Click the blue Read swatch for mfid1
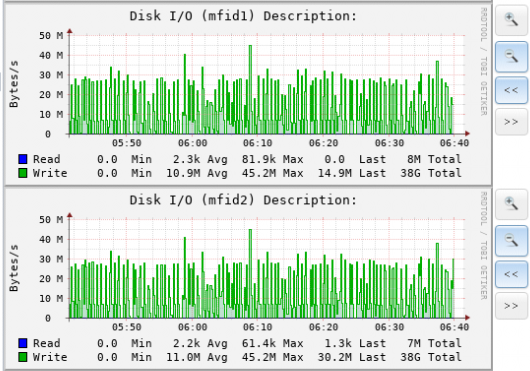Viewport: 530px width, 371px height. [x=23, y=159]
